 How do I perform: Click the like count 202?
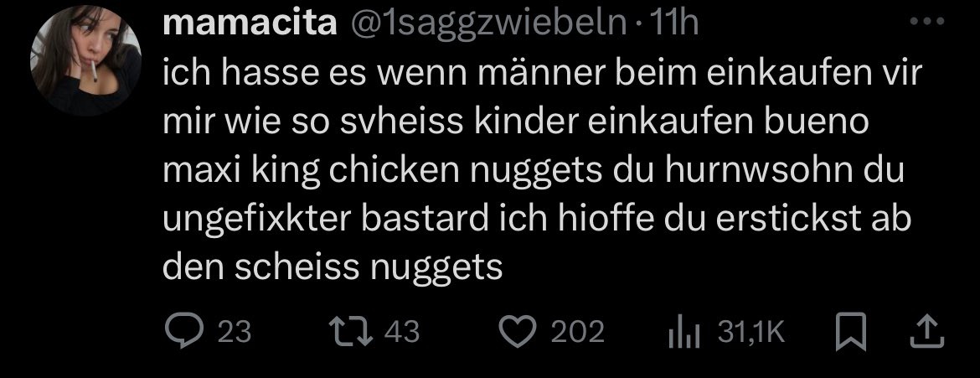pos(577,333)
